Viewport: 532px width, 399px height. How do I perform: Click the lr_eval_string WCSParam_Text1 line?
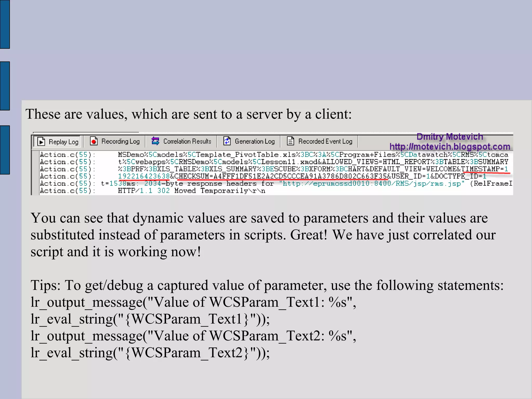[x=150, y=319]
